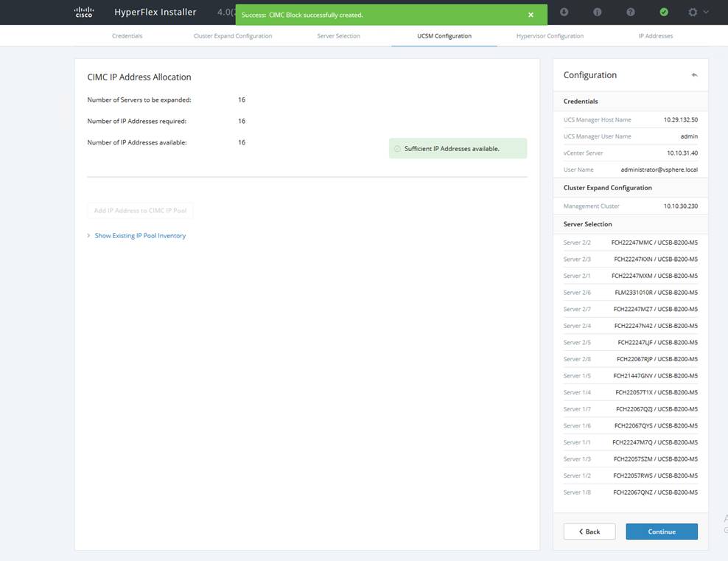This screenshot has width=728, height=561.
Task: Select the UCSM Configuration tab
Action: click(444, 36)
